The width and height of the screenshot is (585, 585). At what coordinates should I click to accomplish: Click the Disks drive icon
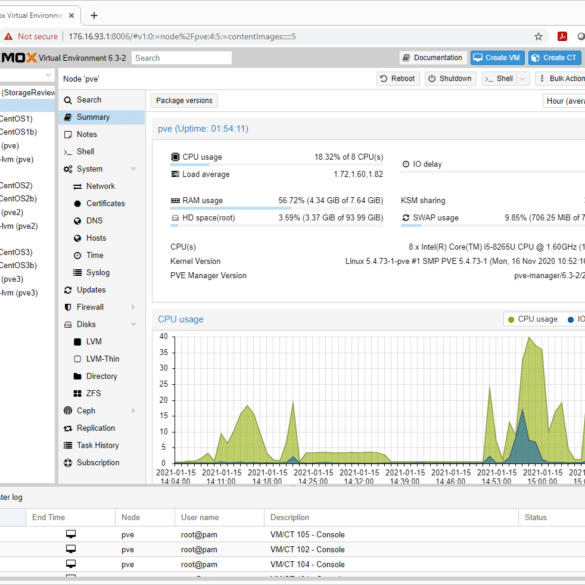tap(68, 325)
